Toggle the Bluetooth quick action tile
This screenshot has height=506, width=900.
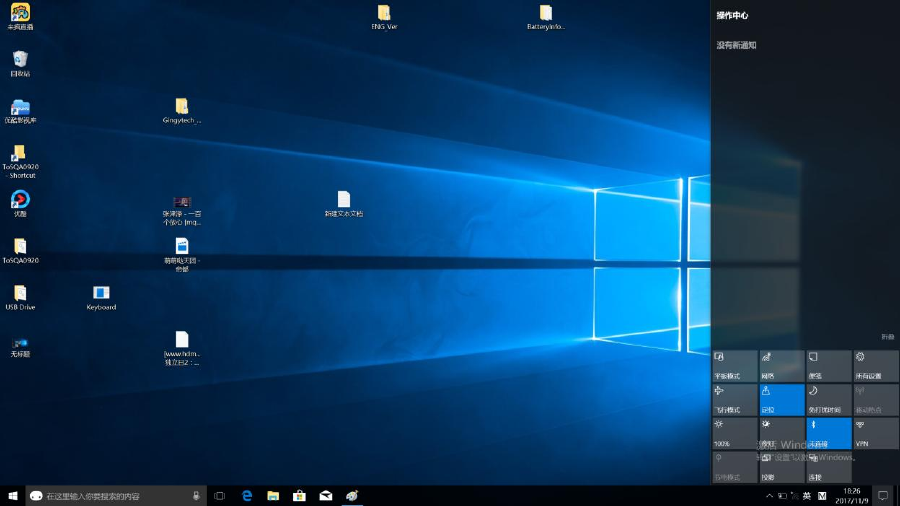click(828, 433)
